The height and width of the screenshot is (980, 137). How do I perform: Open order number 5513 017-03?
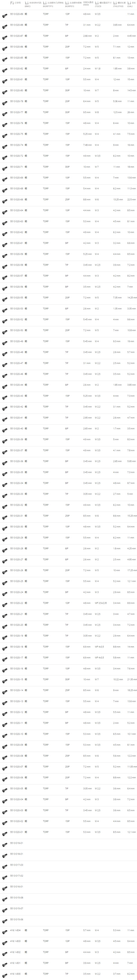coord(16,865)
